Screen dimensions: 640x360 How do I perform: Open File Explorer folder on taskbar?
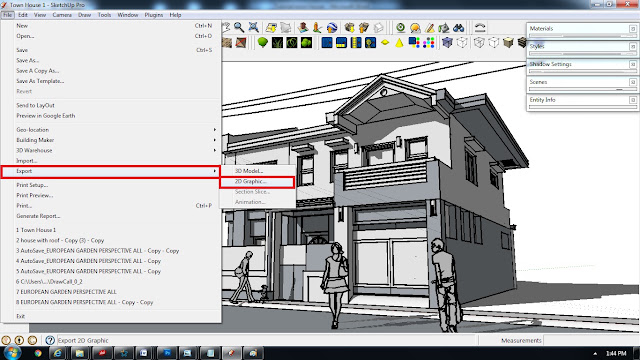coord(80,353)
